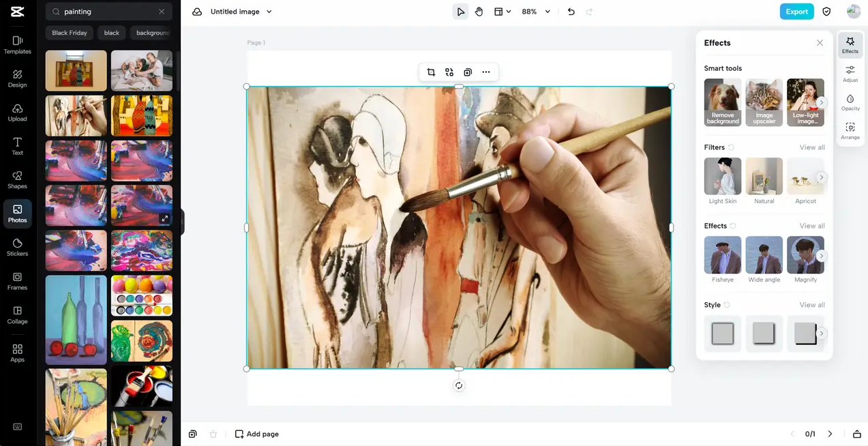Click the shield protection icon
Screen dimensions: 868x446
(x=826, y=12)
